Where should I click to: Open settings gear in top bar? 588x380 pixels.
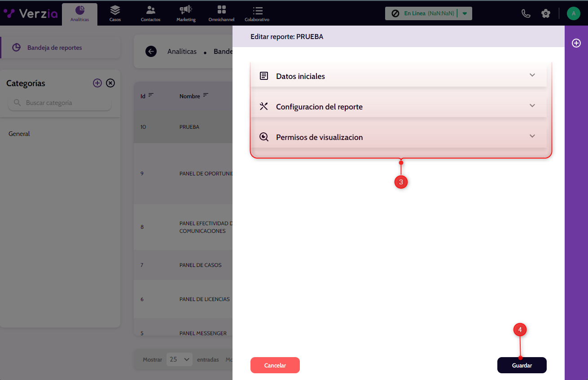[546, 13]
